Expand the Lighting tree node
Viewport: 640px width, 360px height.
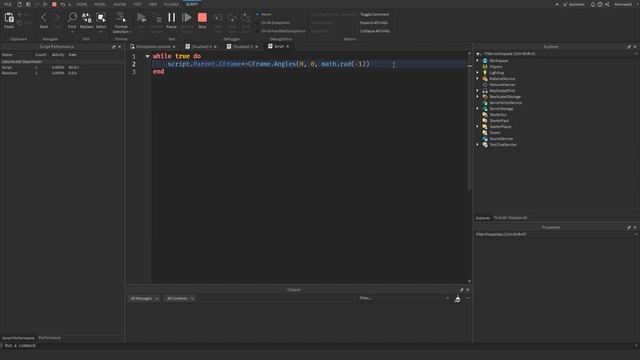point(478,73)
